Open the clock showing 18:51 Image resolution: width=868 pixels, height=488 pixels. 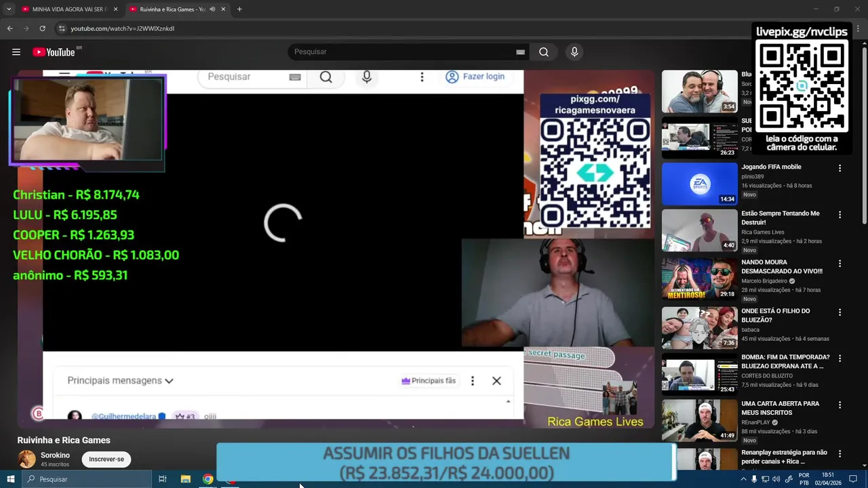pos(828,479)
